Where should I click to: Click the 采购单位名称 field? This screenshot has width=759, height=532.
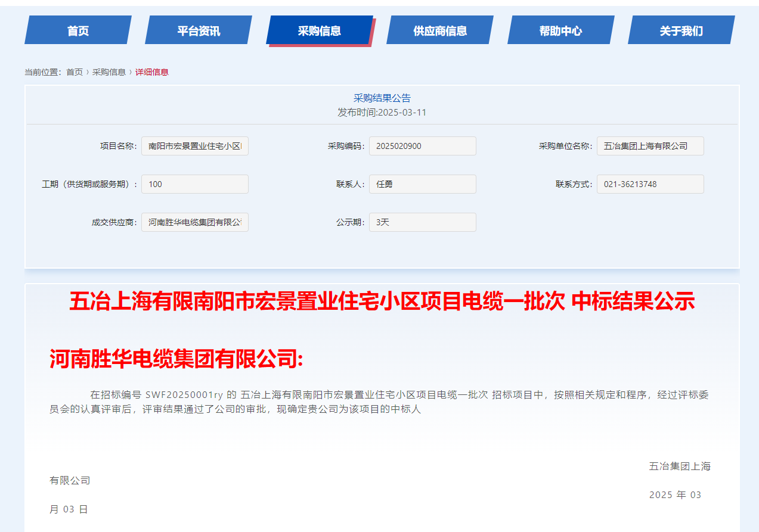pyautogui.click(x=650, y=145)
